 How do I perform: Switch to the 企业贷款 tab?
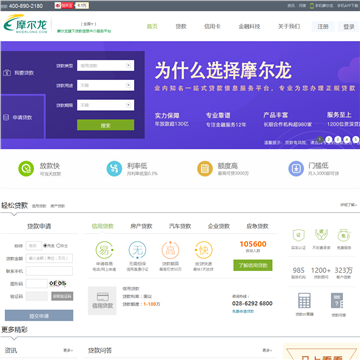tap(219, 226)
